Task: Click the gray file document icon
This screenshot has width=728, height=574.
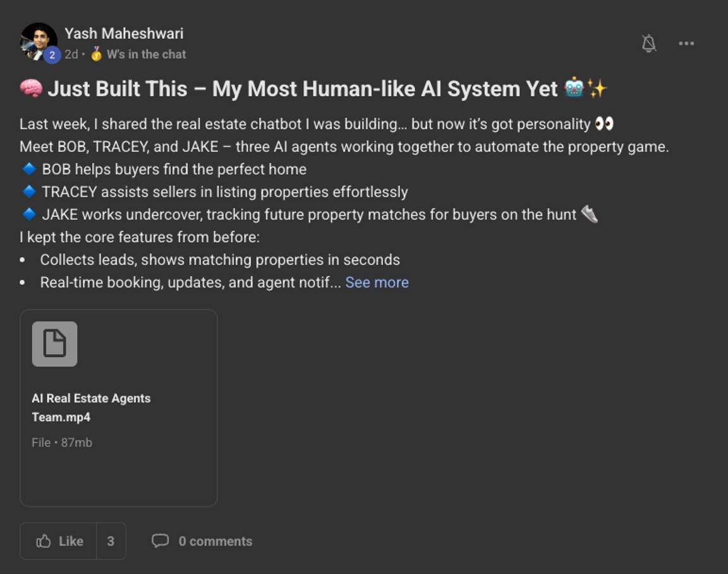Action: [x=55, y=344]
